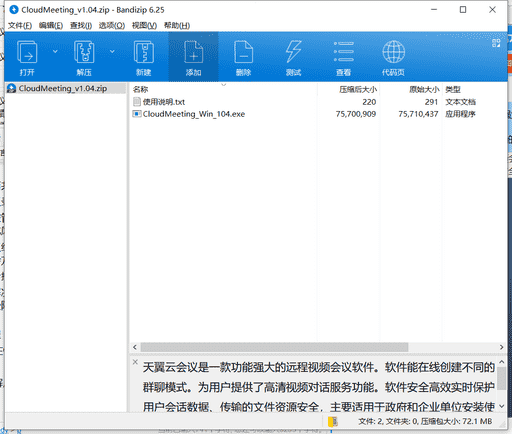Screen dimensions: 512x434
Task: Click the New archive (新建) icon
Action: (144, 52)
